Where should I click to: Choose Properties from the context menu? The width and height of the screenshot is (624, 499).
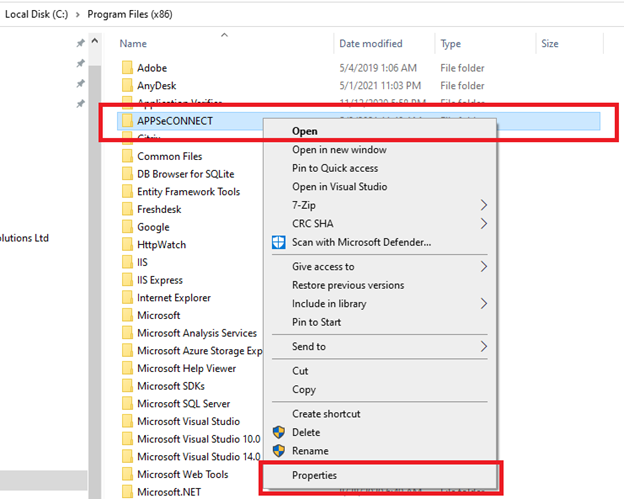(314, 475)
